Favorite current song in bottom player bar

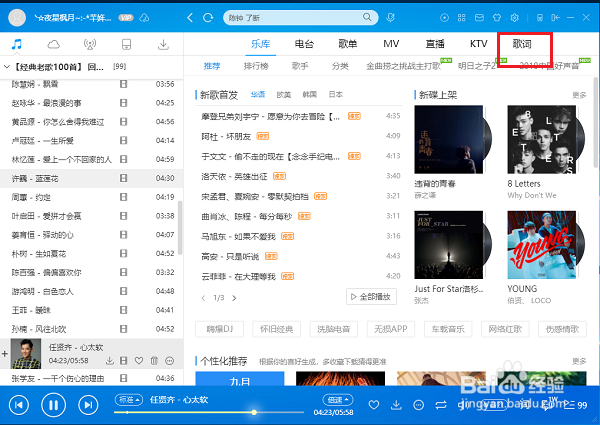pyautogui.click(x=374, y=405)
